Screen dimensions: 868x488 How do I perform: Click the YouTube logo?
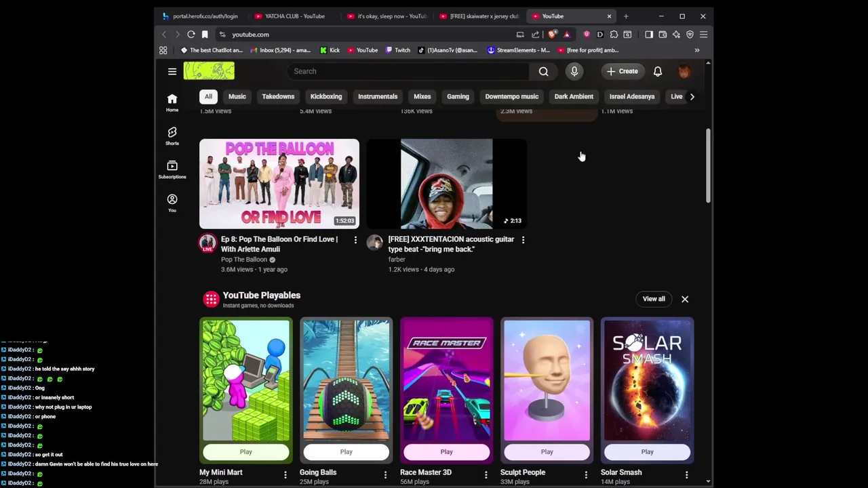[x=209, y=70]
